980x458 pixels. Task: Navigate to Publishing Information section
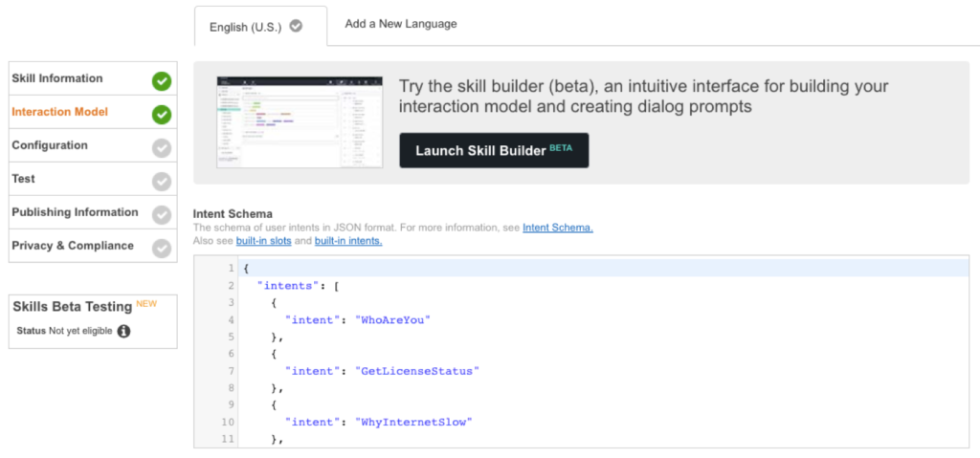pos(75,212)
